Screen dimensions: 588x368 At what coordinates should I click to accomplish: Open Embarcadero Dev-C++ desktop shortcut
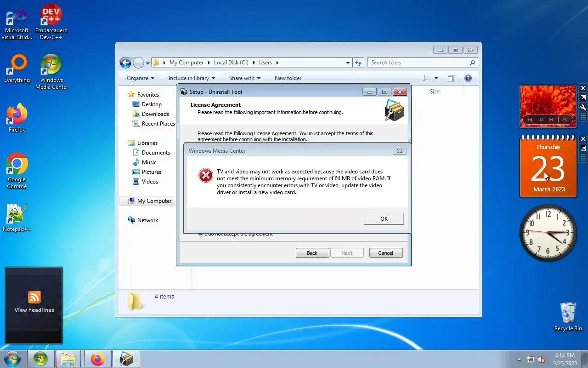click(51, 23)
